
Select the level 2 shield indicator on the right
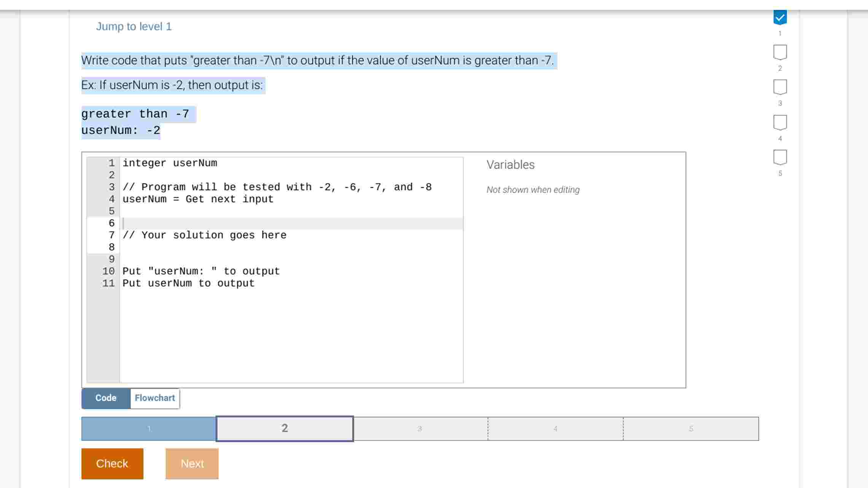click(x=780, y=52)
